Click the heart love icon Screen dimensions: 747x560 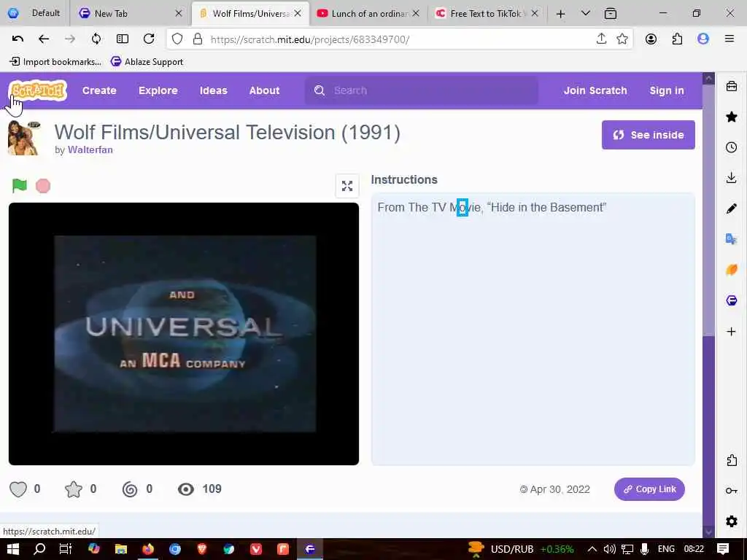coord(18,489)
